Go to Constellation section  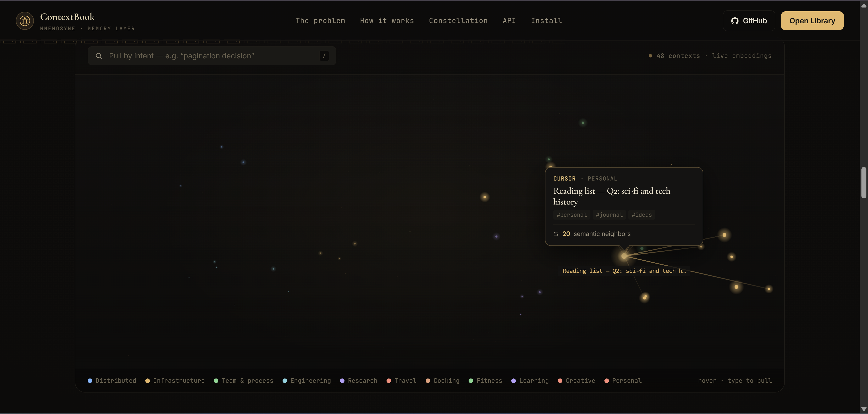coord(458,21)
